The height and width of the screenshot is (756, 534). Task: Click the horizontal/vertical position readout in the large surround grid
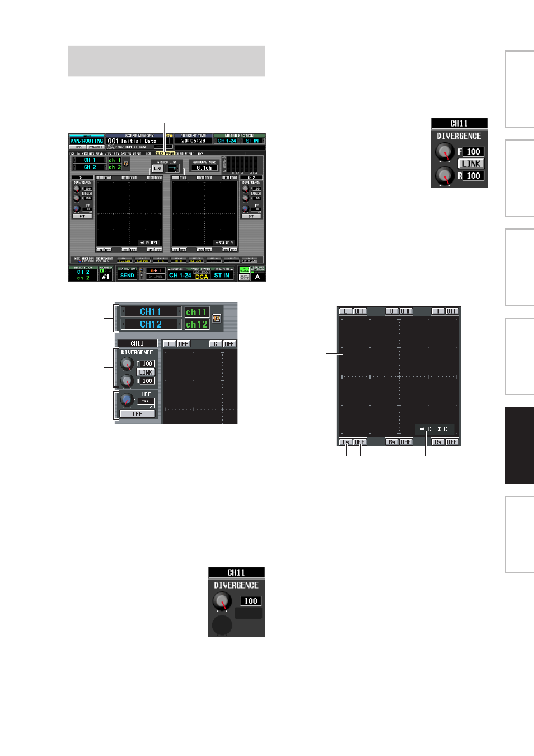[x=435, y=429]
